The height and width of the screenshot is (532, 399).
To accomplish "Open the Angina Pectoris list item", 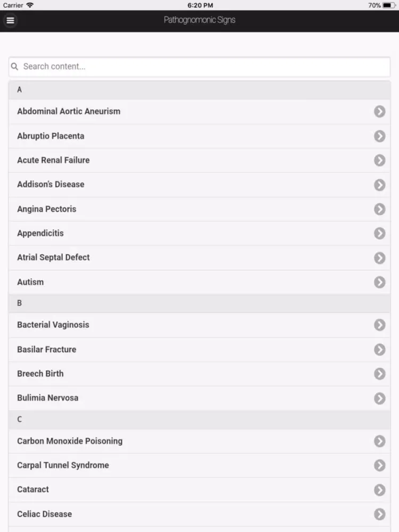I will point(47,209).
